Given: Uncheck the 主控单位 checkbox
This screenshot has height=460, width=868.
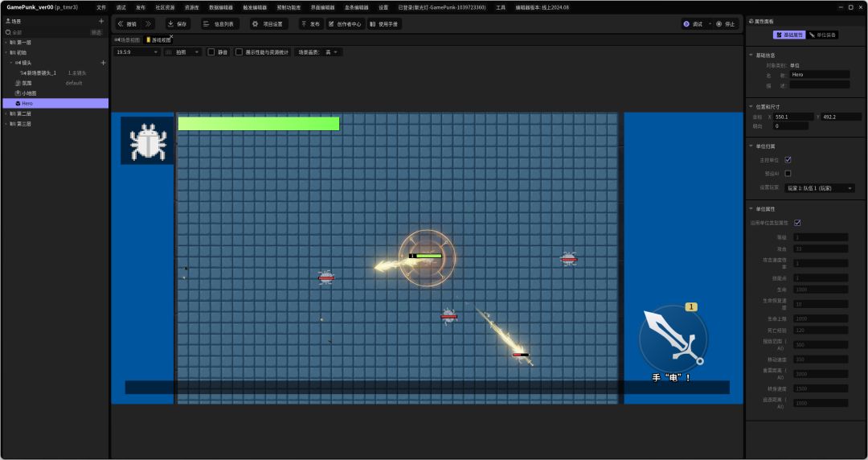Looking at the screenshot, I should (788, 159).
